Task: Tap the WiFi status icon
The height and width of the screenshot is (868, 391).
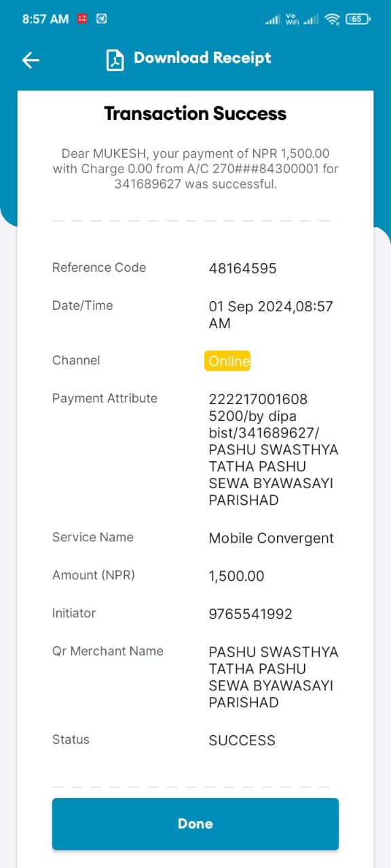Action: coord(332,19)
